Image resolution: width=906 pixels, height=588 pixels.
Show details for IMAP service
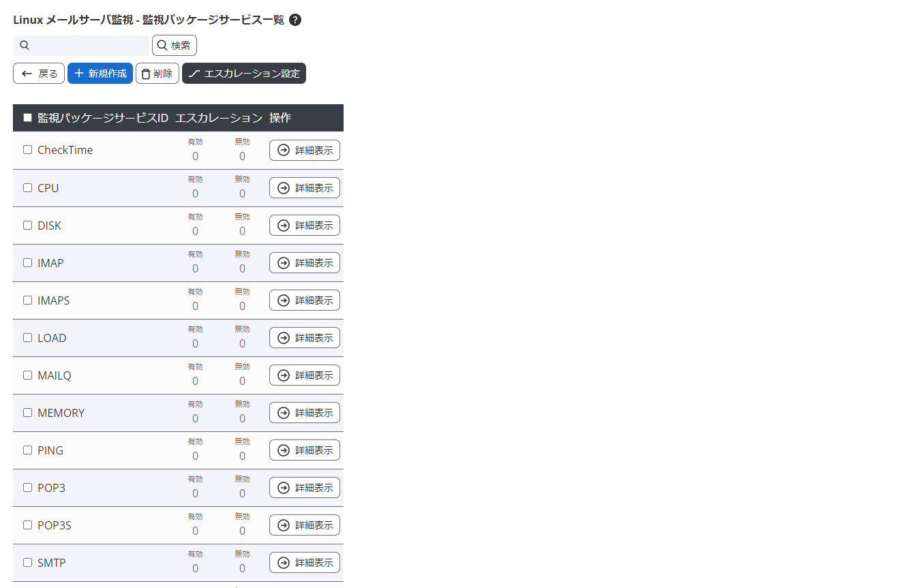point(305,263)
